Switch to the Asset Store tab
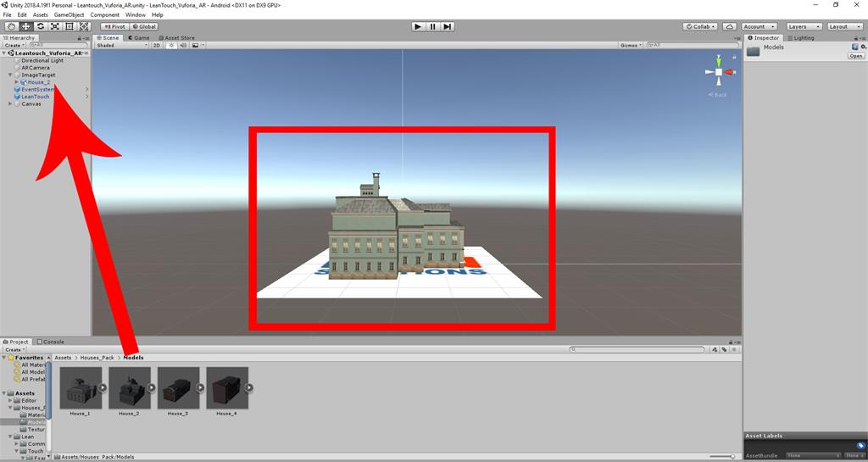Screen dimensions: 868x462 pyautogui.click(x=176, y=37)
